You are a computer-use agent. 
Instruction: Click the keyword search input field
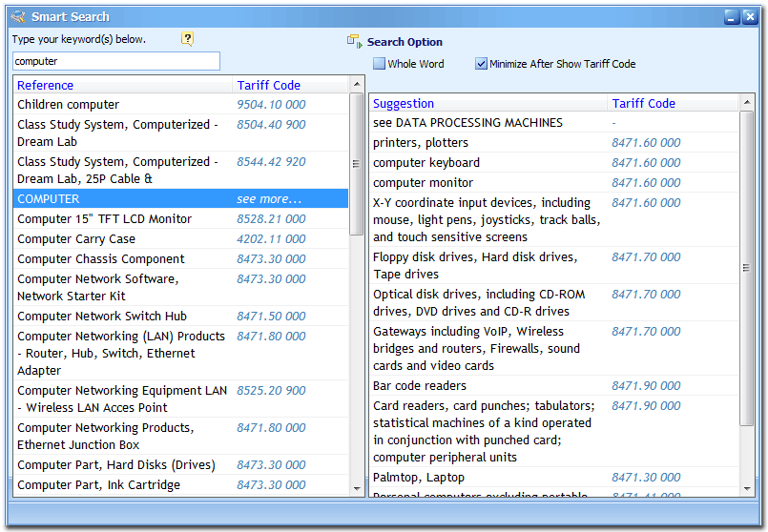[115, 61]
